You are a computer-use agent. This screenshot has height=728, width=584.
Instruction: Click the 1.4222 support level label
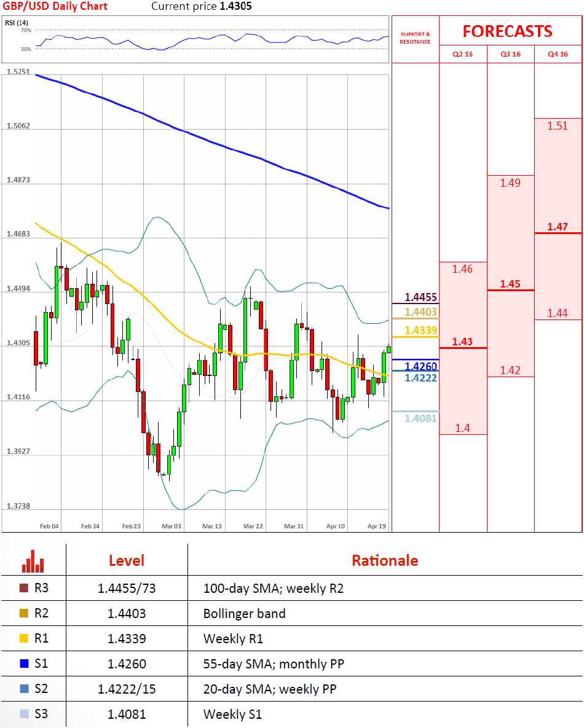tap(420, 378)
